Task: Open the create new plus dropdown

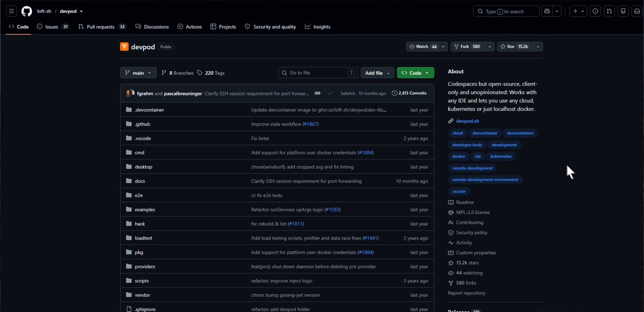Action: click(x=578, y=11)
